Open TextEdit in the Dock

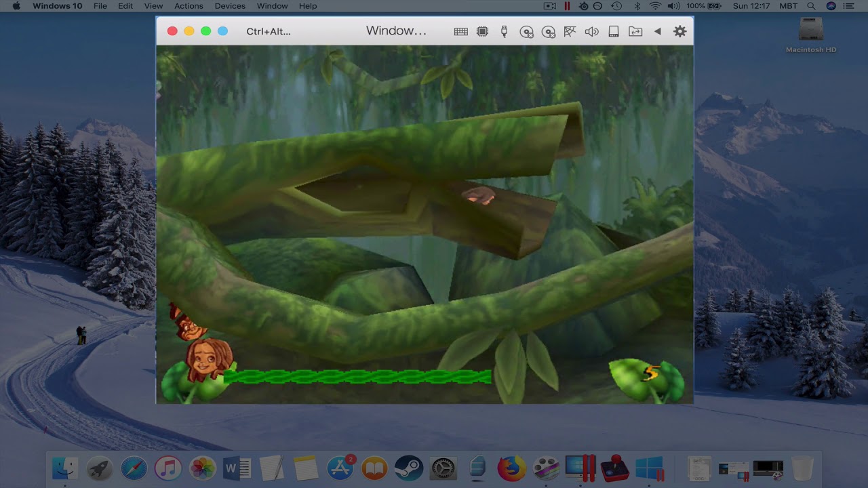coord(271,468)
